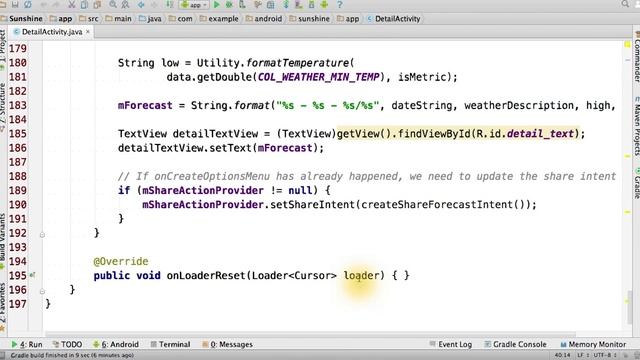Open the app run configuration dropdown

click(194, 5)
